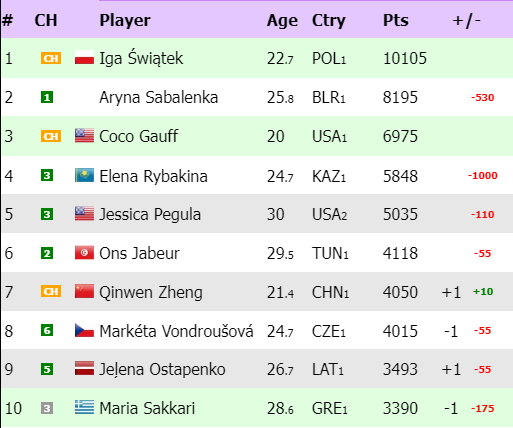Click the Latvia flag beside Jeļena Ostapenko
The width and height of the screenshot is (513, 428).
(x=84, y=369)
